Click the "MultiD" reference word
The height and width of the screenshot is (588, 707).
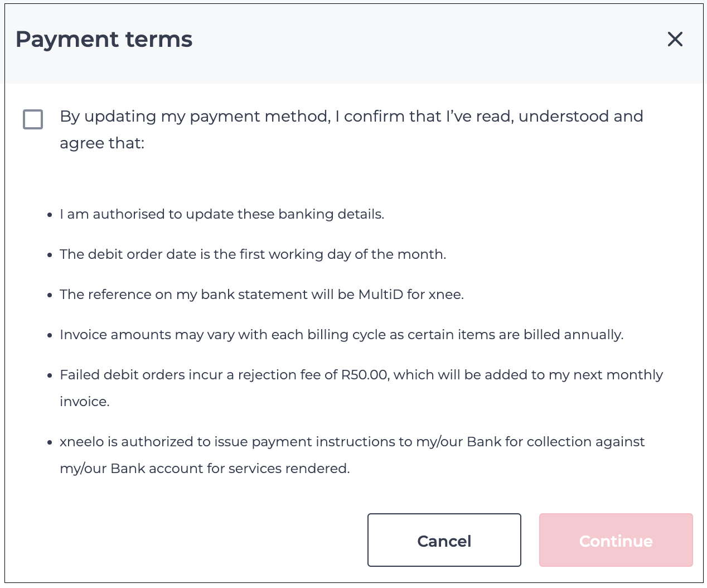click(380, 295)
